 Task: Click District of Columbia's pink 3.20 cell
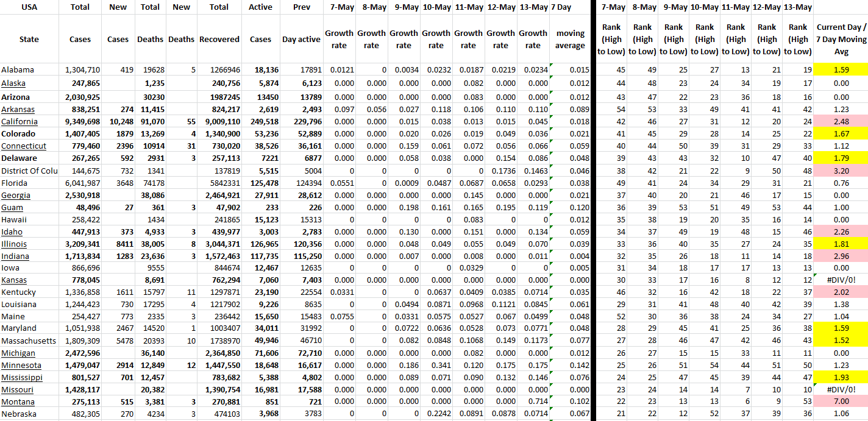[x=841, y=171]
